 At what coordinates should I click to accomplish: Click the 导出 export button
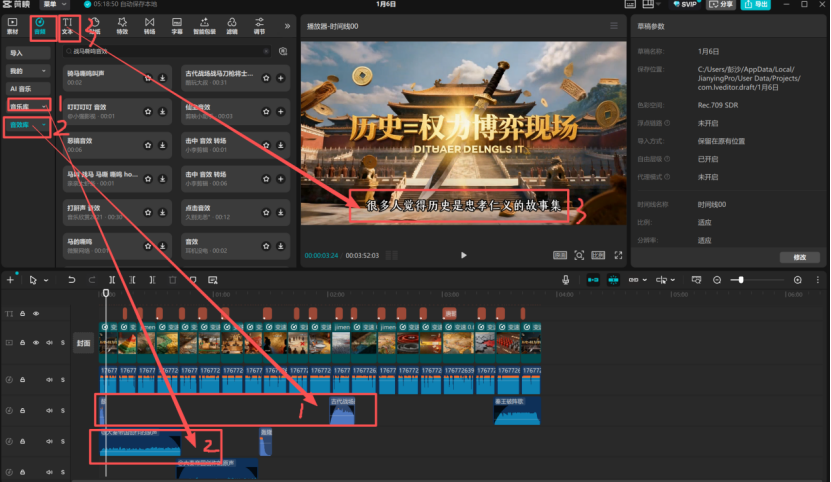756,4
